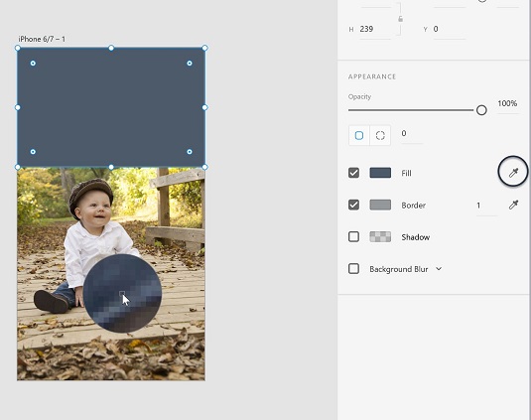The height and width of the screenshot is (420, 531).
Task: Click the Opacity percentage value field
Action: coord(507,104)
